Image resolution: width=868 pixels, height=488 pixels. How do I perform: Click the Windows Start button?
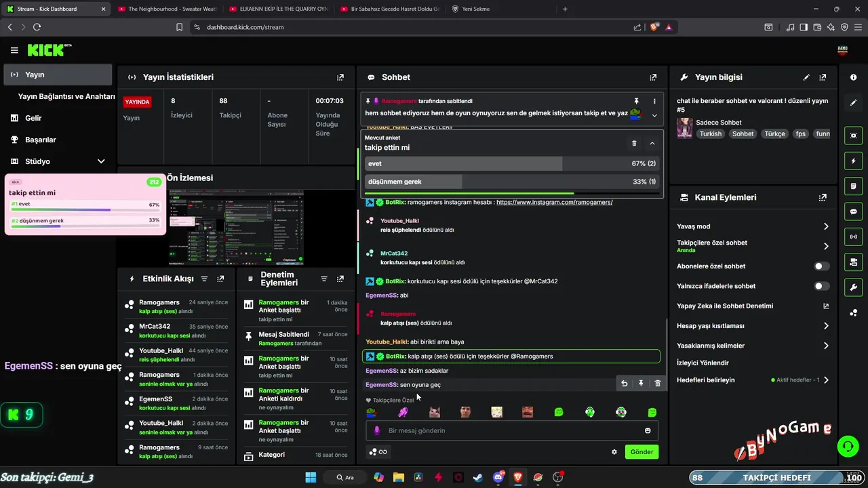(311, 477)
